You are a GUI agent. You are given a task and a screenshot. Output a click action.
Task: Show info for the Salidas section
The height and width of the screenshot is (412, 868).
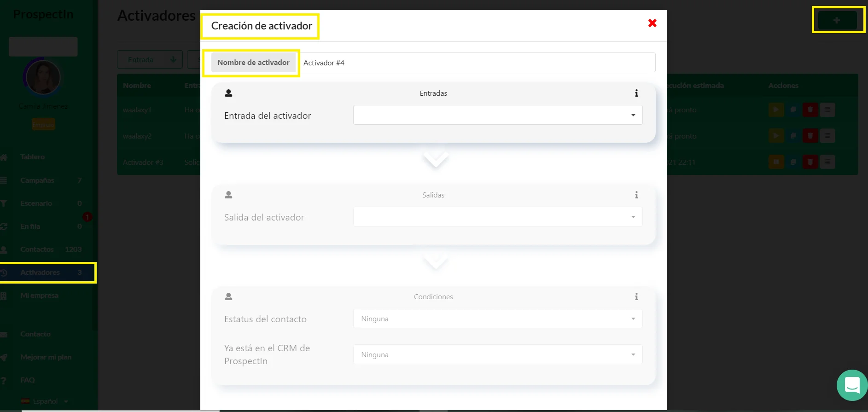tap(636, 195)
